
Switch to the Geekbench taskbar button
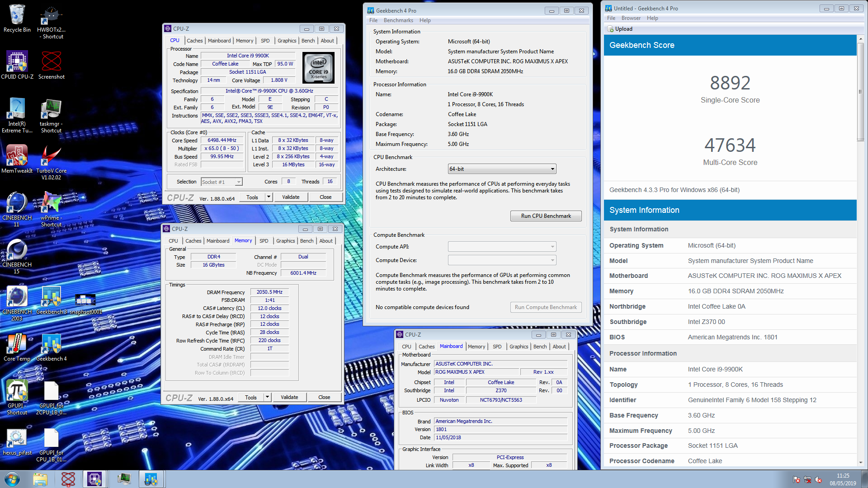tap(151, 479)
